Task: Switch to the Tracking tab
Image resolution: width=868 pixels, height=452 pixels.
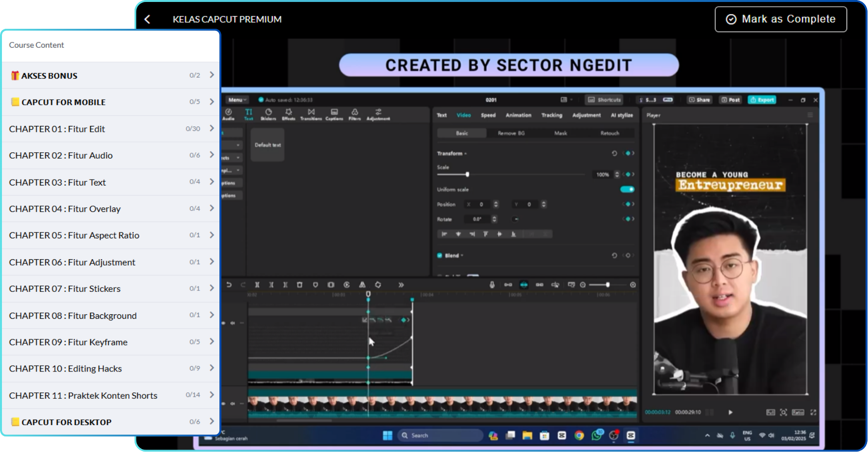Action: tap(552, 115)
